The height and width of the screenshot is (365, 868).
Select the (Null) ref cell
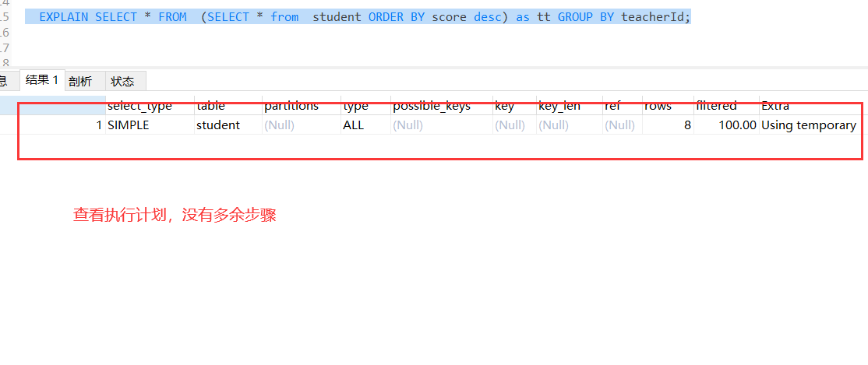623,125
